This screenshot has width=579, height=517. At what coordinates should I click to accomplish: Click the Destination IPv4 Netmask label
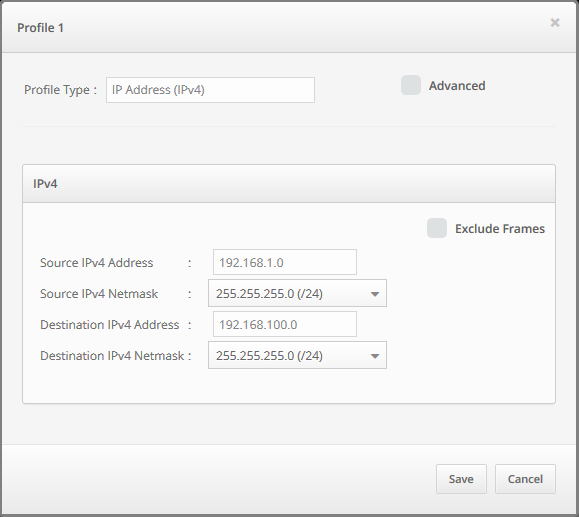(x=112, y=356)
